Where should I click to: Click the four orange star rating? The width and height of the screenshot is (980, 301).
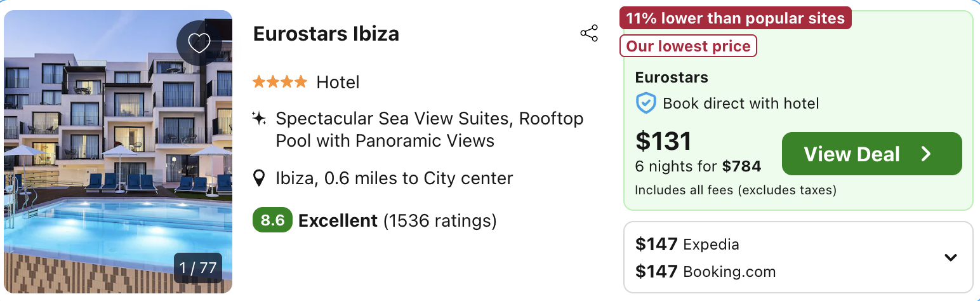point(279,83)
